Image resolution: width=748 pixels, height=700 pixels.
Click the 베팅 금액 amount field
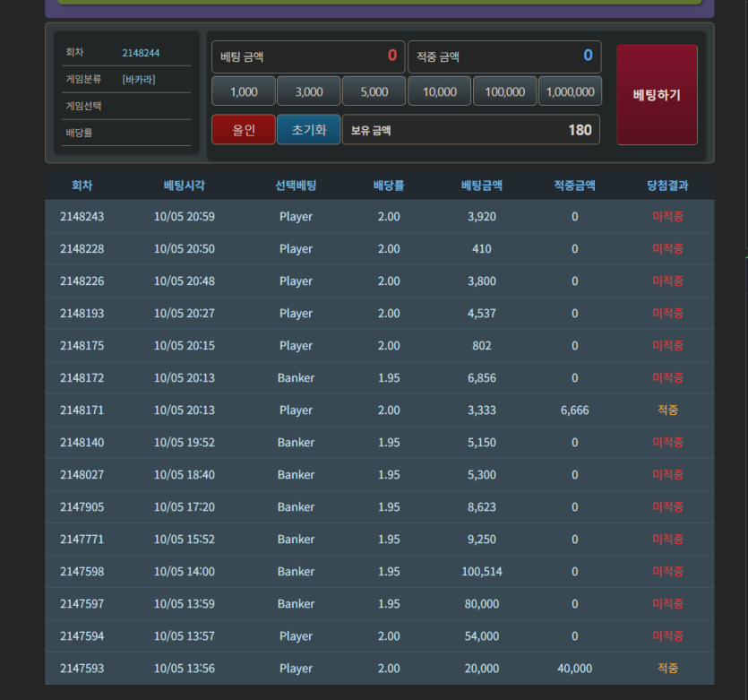[309, 56]
